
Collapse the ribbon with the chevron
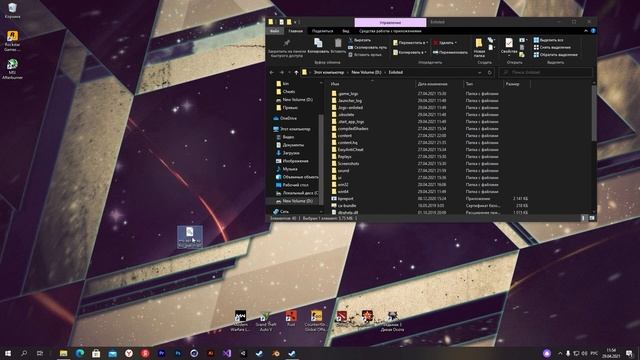click(586, 31)
